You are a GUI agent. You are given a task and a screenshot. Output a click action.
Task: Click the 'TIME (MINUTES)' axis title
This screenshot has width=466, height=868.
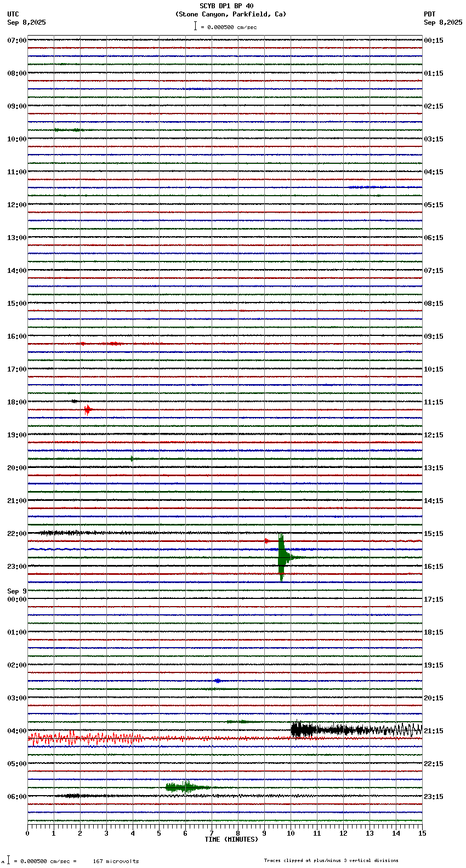(231, 840)
